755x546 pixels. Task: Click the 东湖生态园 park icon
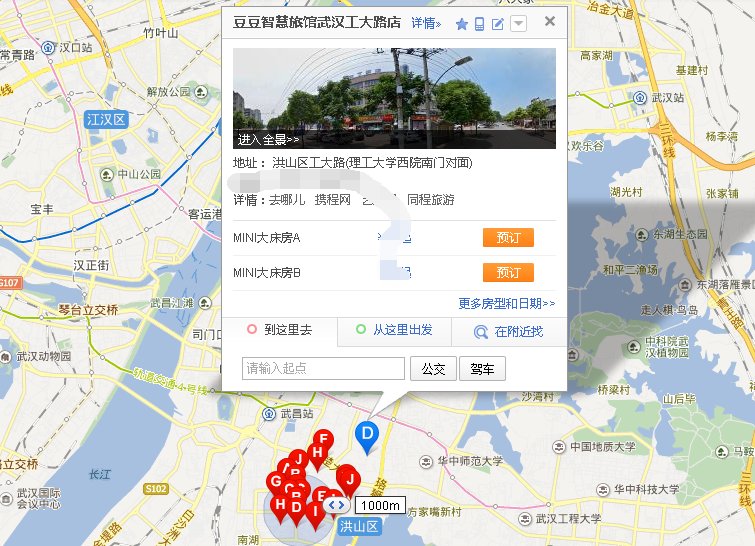(x=641, y=234)
